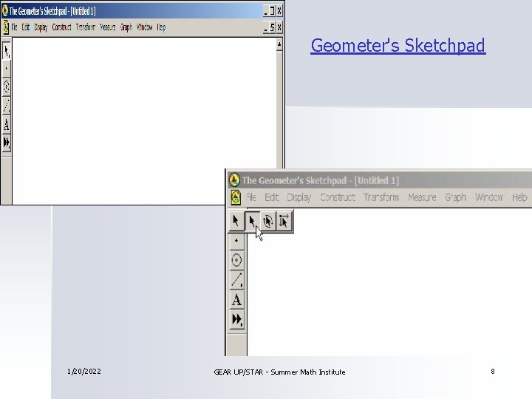Click the footer text GEAR UP/STAR - Summer Math Institute
Viewport: 532px width, 399px height.
(279, 372)
